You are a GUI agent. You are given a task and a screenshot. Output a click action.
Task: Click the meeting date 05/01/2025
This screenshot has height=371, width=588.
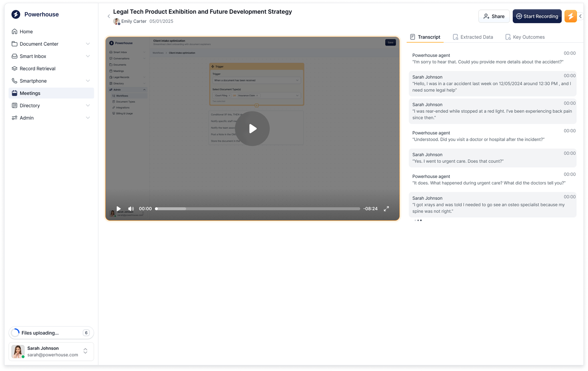pos(161,21)
